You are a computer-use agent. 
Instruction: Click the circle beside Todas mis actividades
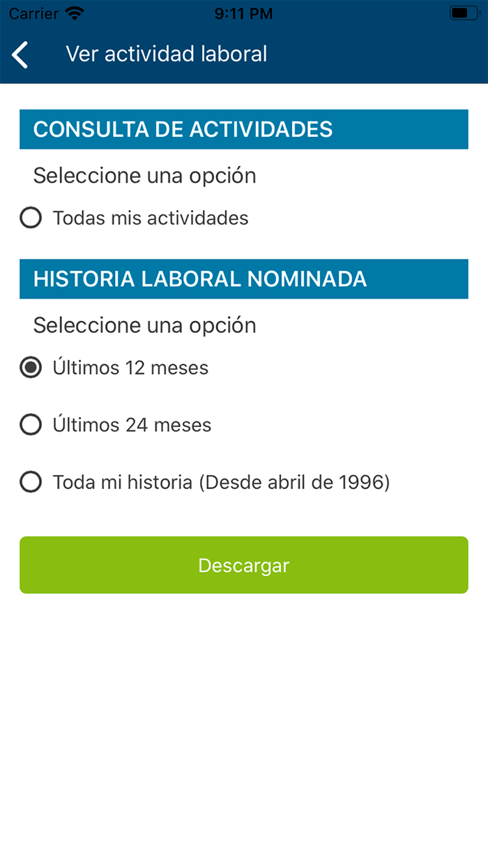pos(31,218)
